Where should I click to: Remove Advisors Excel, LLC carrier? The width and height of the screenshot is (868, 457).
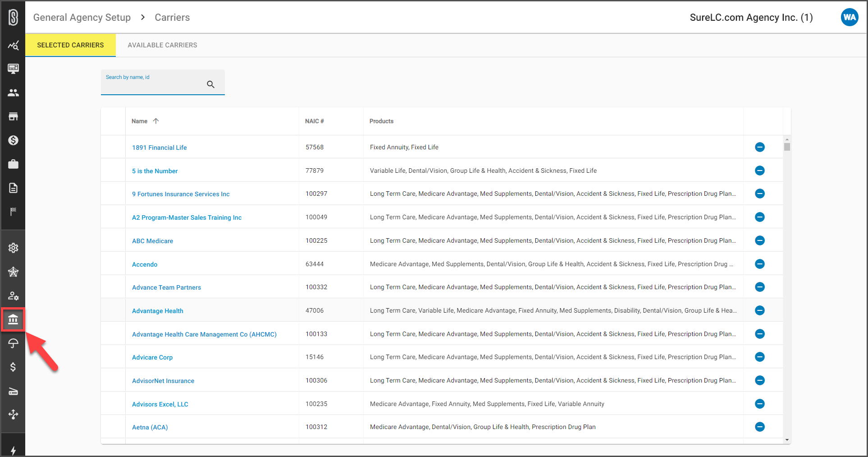click(x=760, y=404)
